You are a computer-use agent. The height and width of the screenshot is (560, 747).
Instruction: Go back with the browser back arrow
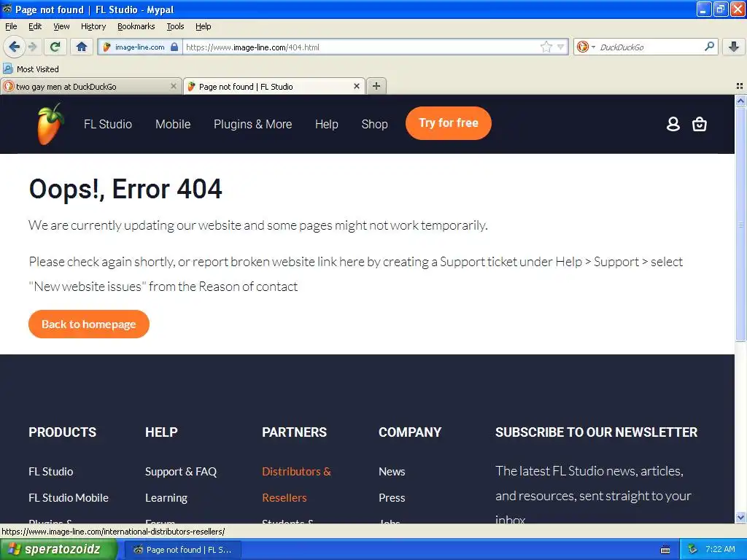click(x=14, y=47)
